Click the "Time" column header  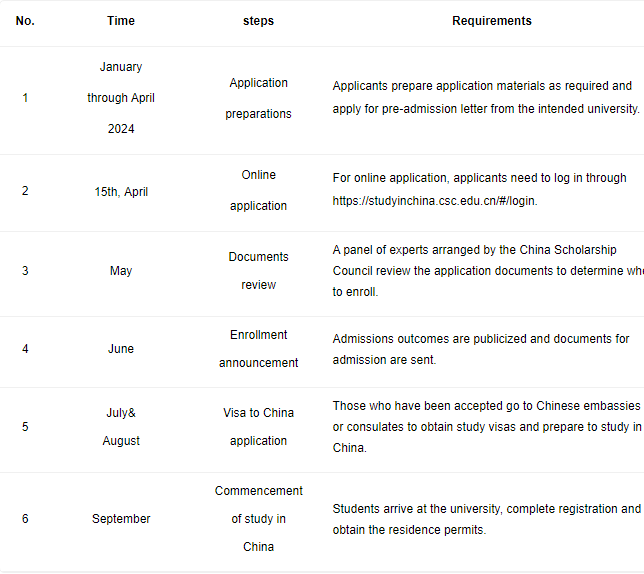121,21
